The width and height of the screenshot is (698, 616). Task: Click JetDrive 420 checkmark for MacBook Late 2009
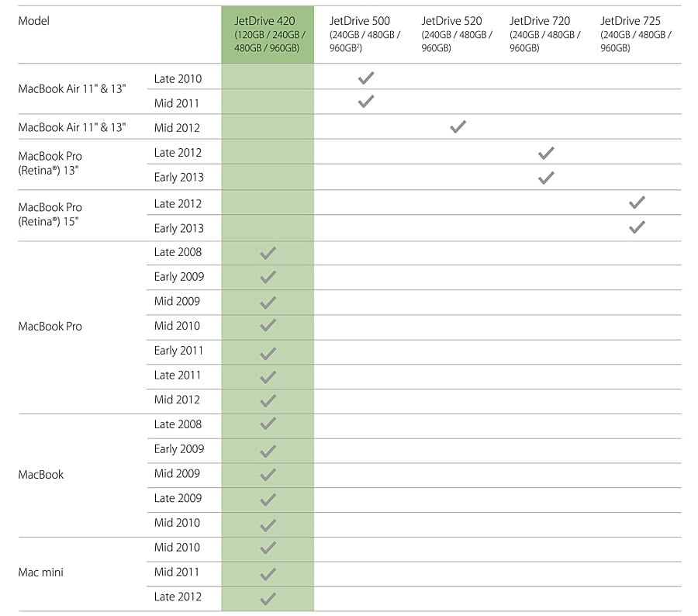[x=268, y=500]
